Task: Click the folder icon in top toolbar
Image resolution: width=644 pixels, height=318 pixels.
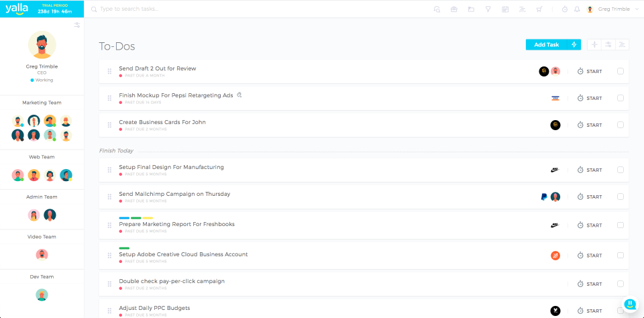Action: 471,9
